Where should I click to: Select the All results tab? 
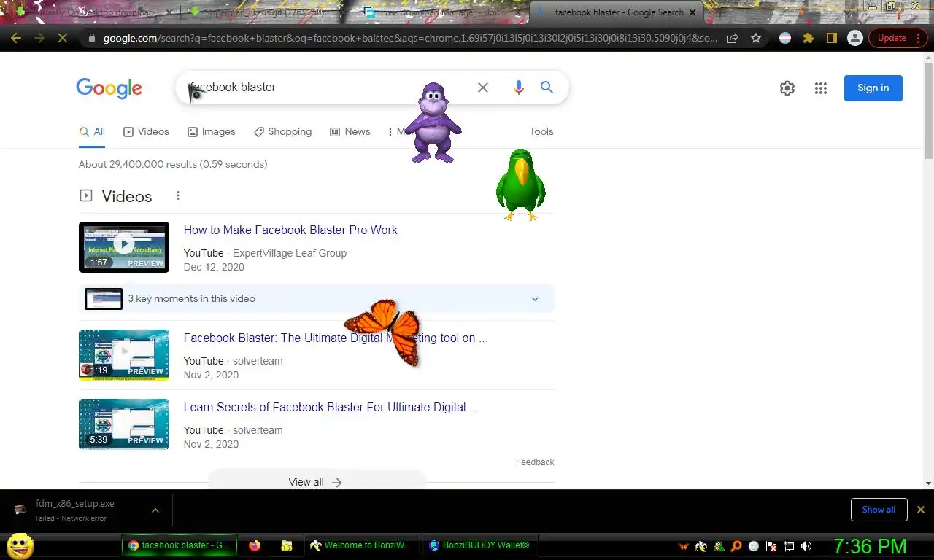pyautogui.click(x=93, y=132)
